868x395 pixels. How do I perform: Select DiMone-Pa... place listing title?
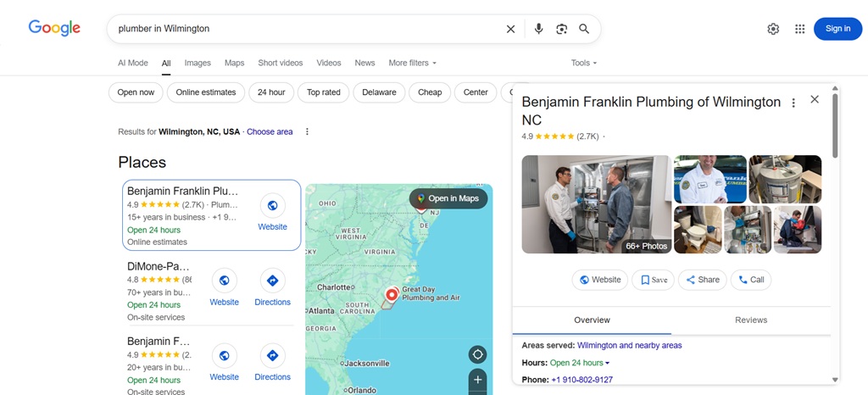[x=159, y=266]
